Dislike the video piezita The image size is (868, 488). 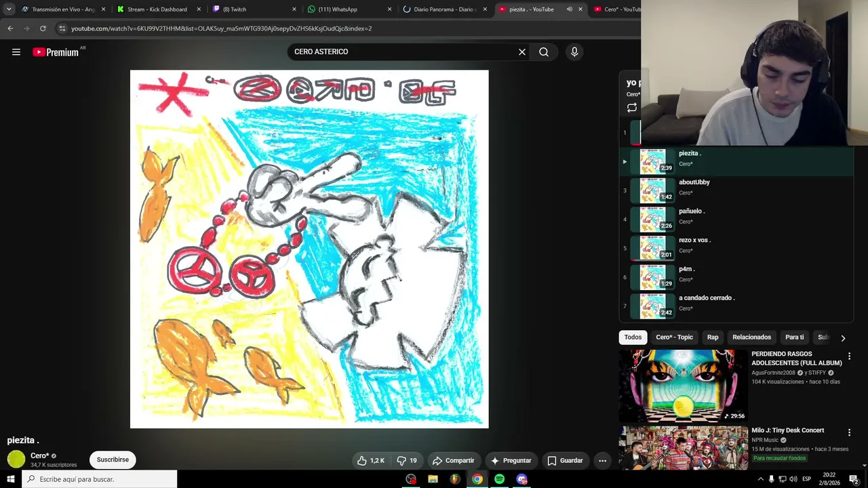[x=407, y=460]
